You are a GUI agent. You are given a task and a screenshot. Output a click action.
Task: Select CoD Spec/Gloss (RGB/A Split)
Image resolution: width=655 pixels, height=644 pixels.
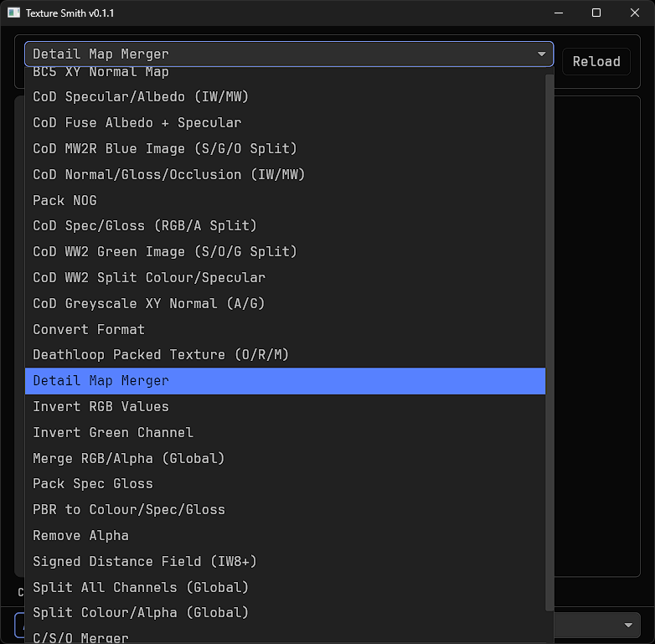click(x=285, y=225)
